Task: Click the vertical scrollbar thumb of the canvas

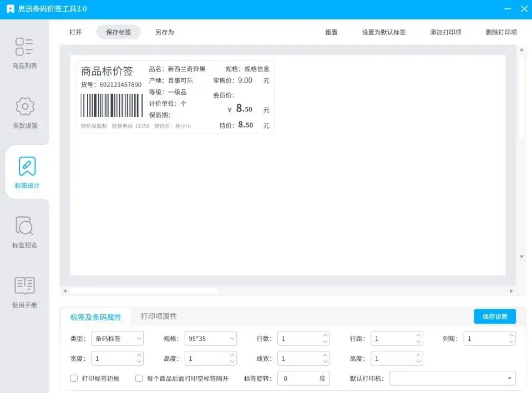Action: point(521,96)
